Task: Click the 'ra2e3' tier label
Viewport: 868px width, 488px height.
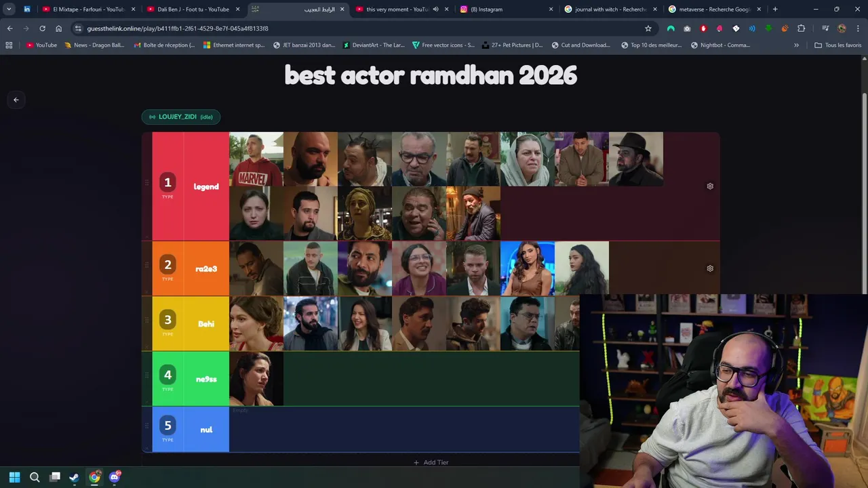Action: [x=206, y=269]
